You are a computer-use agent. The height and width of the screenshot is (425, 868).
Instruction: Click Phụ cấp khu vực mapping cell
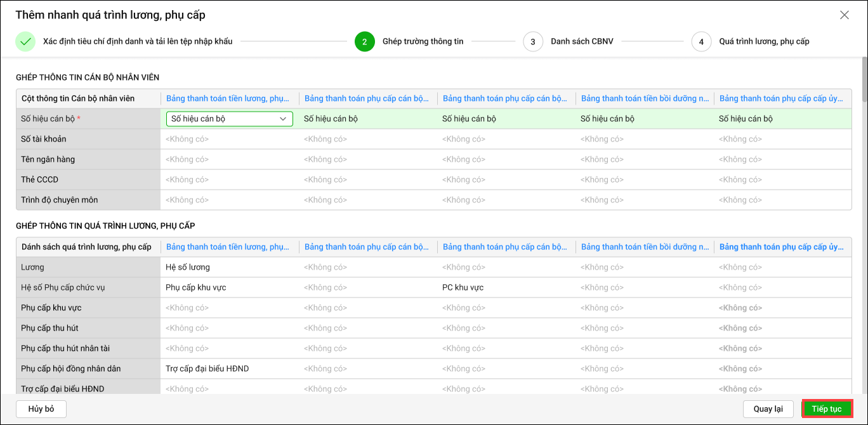pyautogui.click(x=196, y=287)
